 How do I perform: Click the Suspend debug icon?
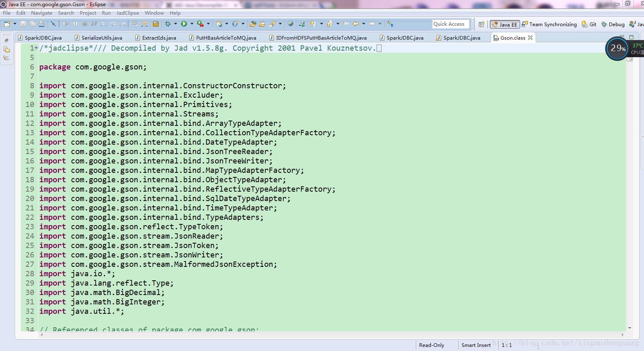coord(75,24)
